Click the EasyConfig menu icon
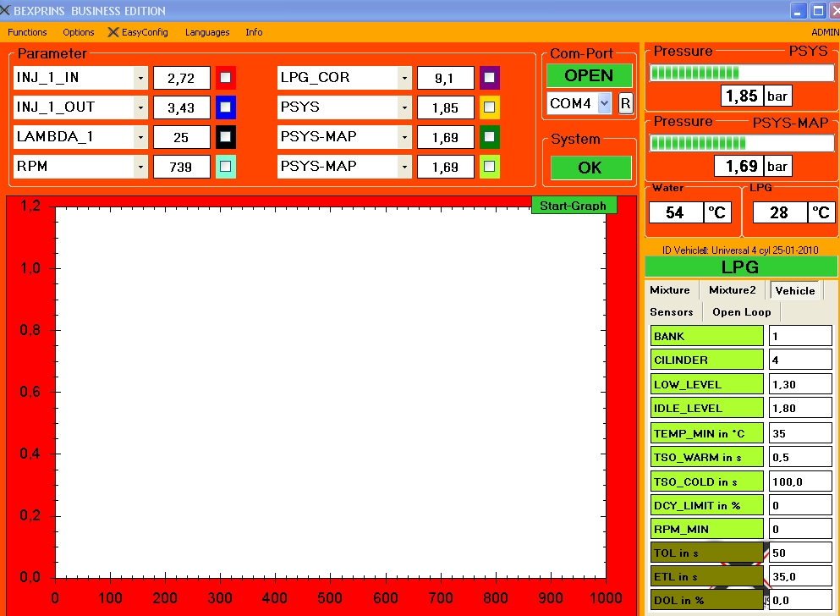Screen dimensions: 840x616 pyautogui.click(x=114, y=32)
